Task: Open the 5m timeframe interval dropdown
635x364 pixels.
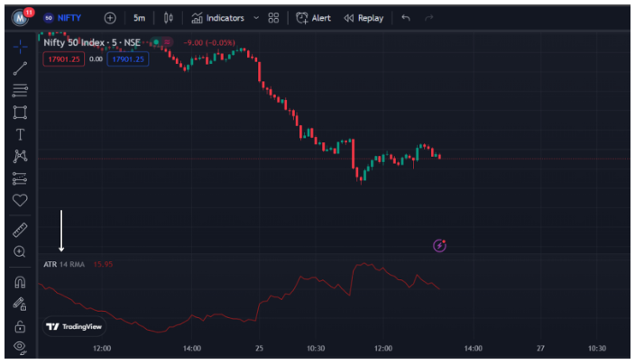Action: 139,17
